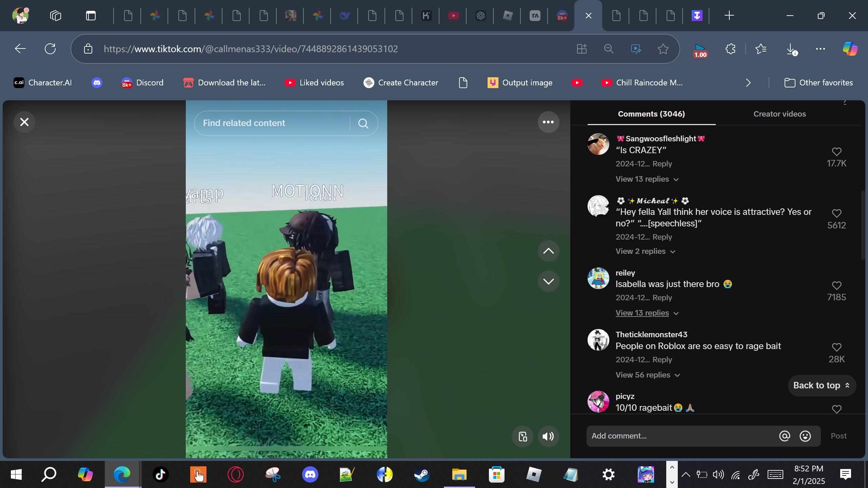Go to next video with down arrow

pos(548,281)
